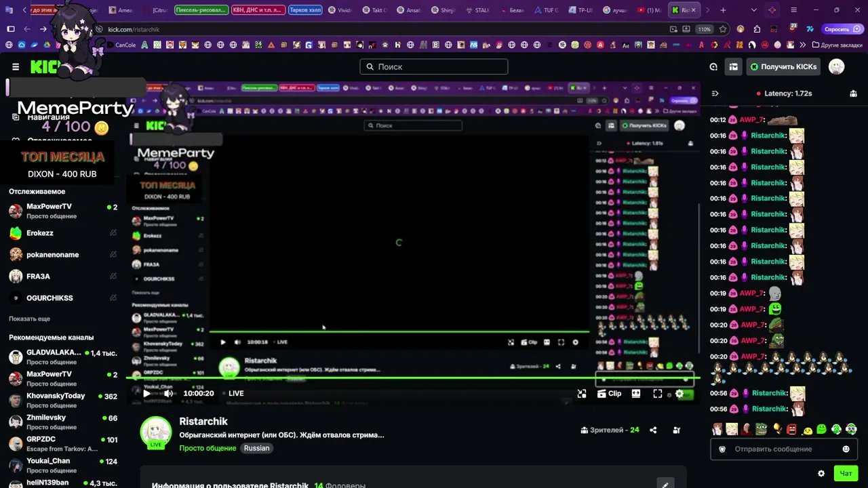Collapse the chat panel arrow icon
The image size is (868, 488).
(715, 94)
